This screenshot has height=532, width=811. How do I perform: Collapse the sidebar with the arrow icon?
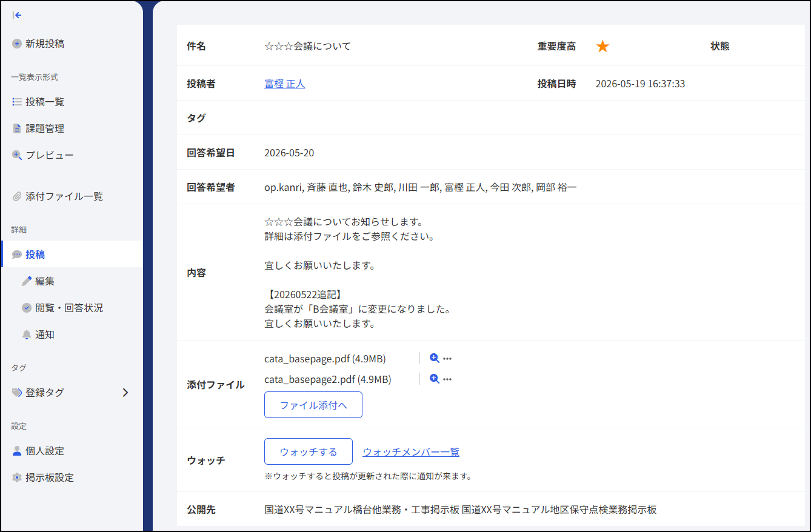point(17,15)
